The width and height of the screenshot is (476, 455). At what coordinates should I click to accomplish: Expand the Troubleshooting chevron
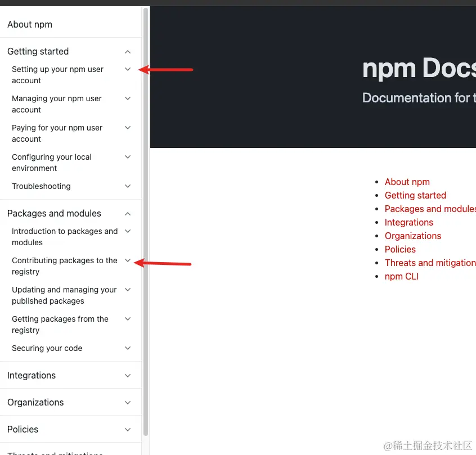tap(128, 186)
